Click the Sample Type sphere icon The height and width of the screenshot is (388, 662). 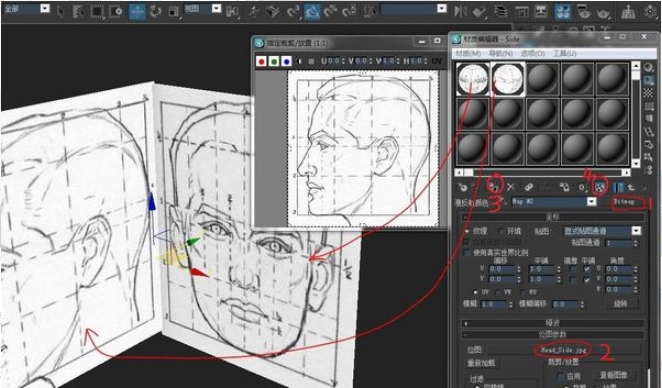[x=648, y=68]
